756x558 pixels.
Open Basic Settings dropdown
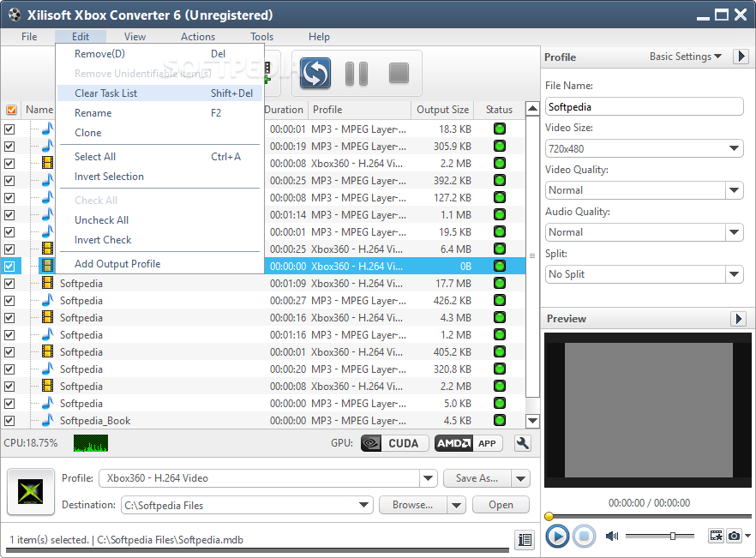point(685,57)
